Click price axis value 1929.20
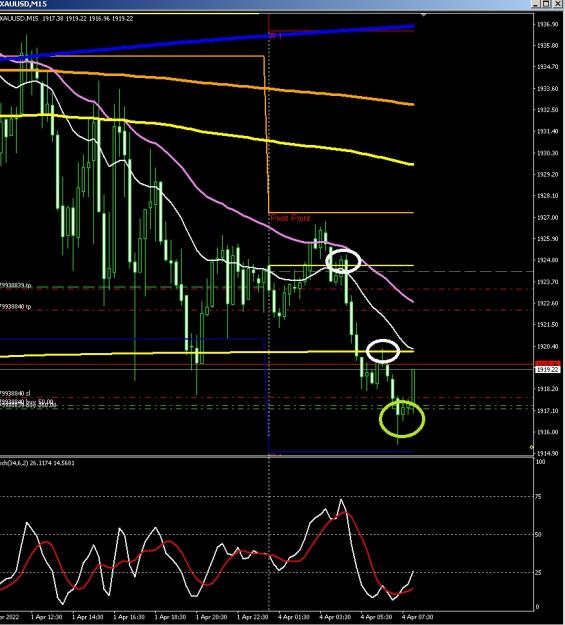Viewport: 565px width, 625px height. click(547, 174)
